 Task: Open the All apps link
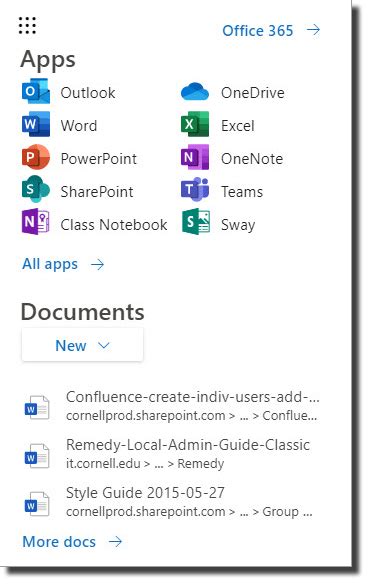(x=50, y=264)
